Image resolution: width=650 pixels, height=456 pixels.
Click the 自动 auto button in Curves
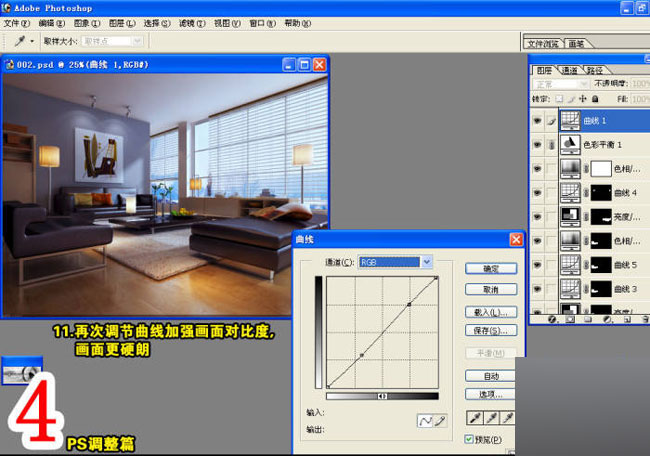click(490, 376)
